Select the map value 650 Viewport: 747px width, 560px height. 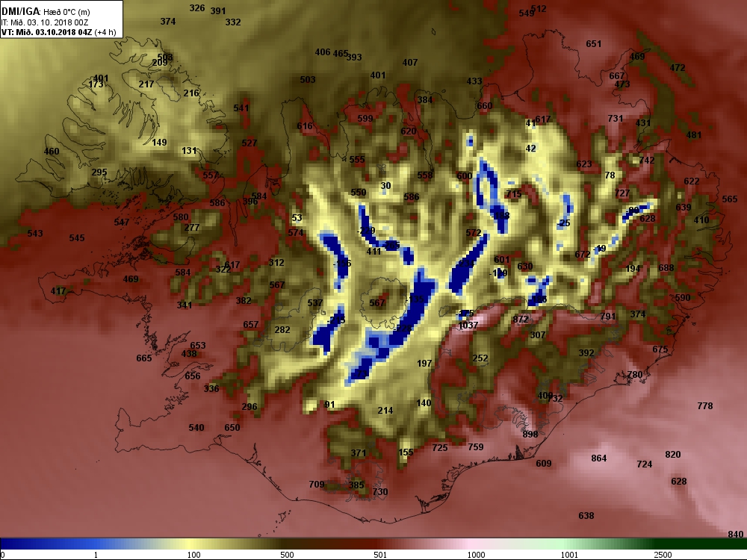tap(232, 427)
